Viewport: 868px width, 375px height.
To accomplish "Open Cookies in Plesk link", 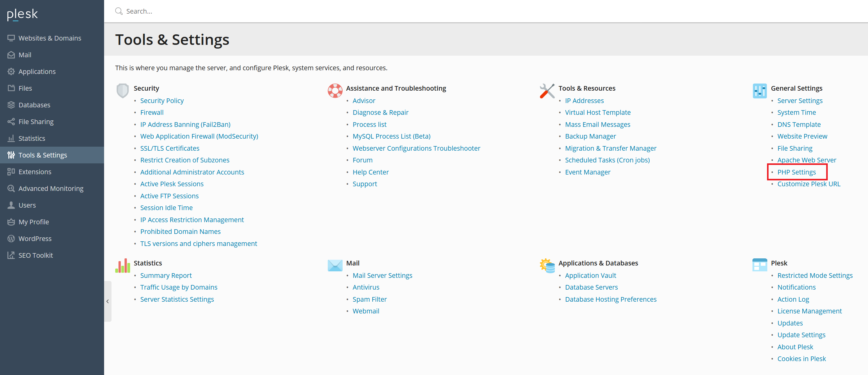I will point(802,359).
